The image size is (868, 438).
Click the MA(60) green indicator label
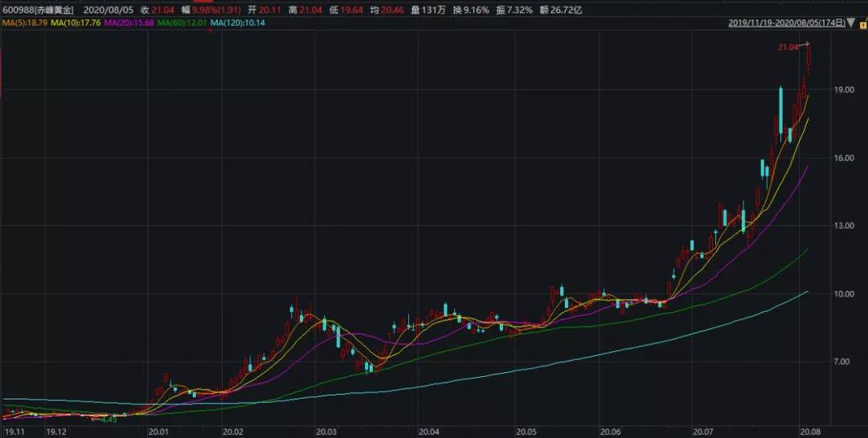click(182, 23)
